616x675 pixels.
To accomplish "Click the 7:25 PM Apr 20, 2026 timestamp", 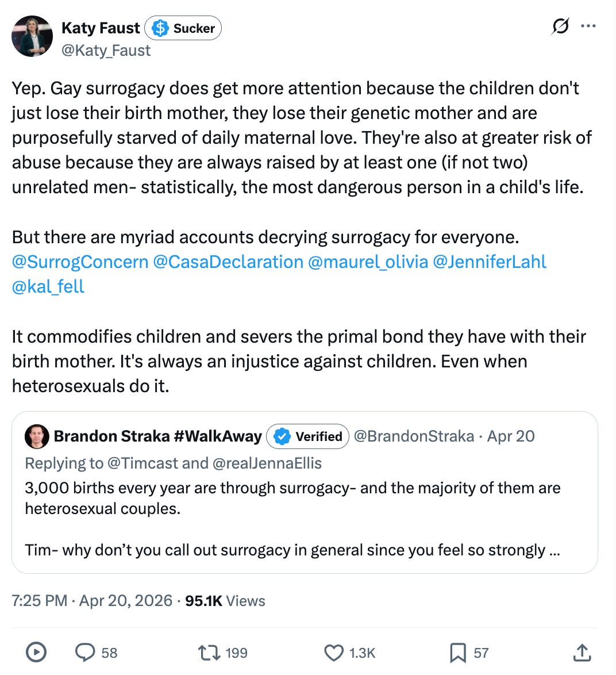I will 92,600.
